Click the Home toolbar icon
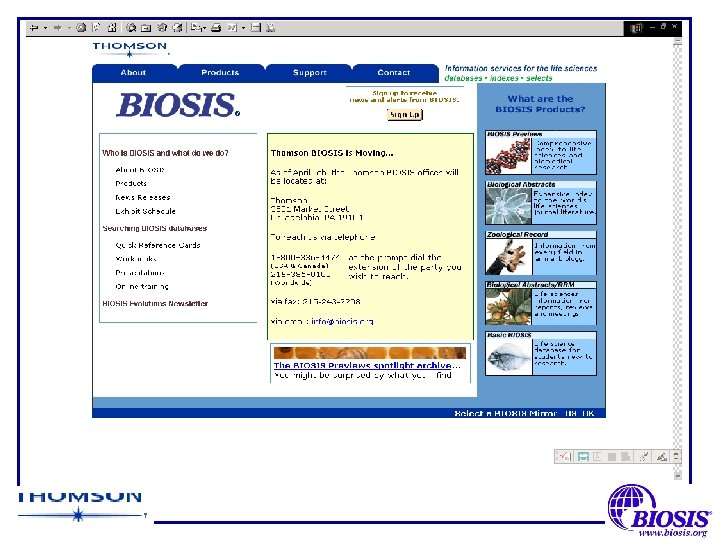Image resolution: width=720 pixels, height=540 pixels. point(112,28)
